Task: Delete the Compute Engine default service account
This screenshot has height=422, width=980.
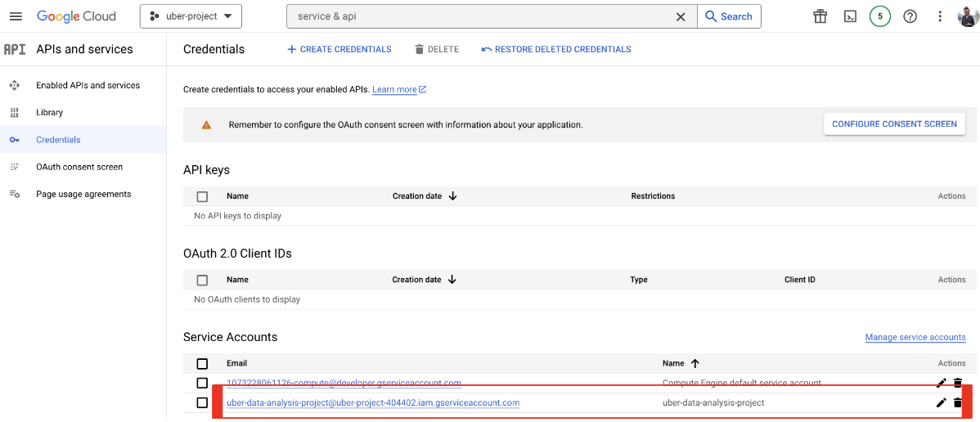Action: (x=958, y=383)
